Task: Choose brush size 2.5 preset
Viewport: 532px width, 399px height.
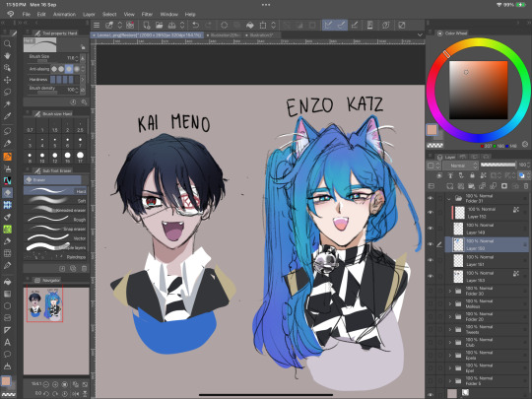Action: click(80, 127)
